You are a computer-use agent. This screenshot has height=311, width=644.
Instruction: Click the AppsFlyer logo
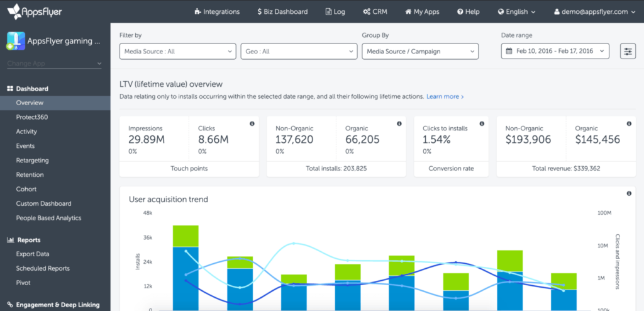[x=35, y=12]
